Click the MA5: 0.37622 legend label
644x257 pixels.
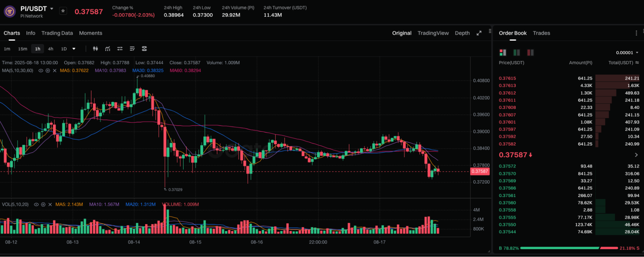(74, 71)
